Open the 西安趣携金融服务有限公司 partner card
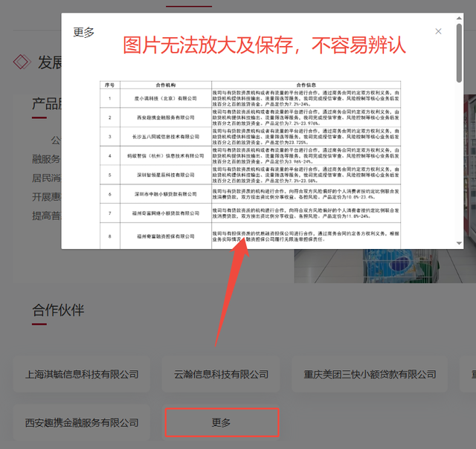 [82, 422]
